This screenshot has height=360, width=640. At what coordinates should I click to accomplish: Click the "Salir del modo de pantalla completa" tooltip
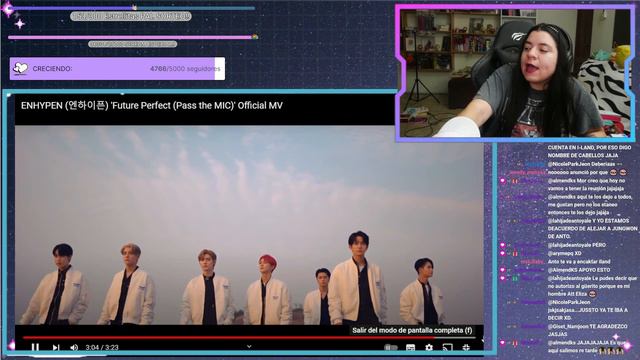click(412, 330)
